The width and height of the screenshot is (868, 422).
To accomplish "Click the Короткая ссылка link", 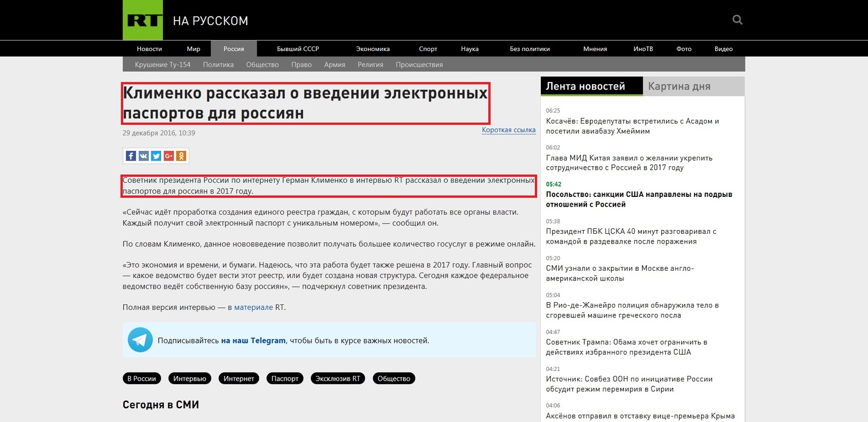I will point(509,130).
